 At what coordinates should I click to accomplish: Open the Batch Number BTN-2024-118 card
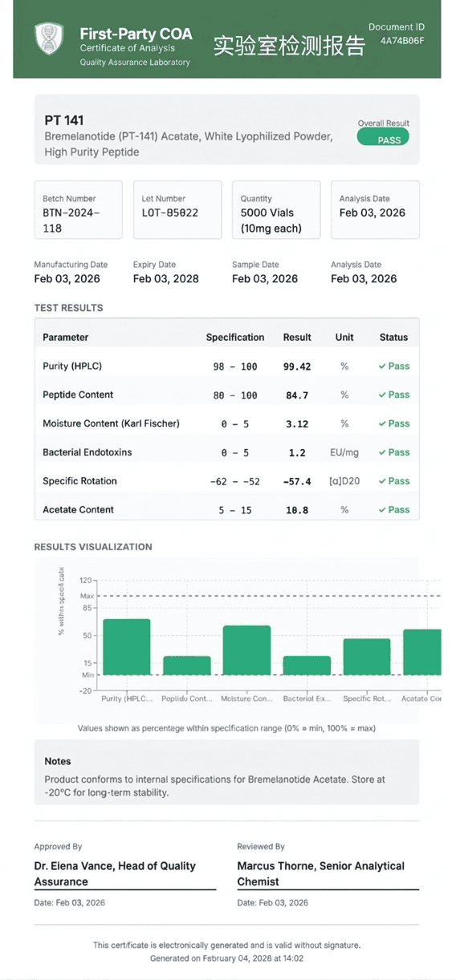click(x=79, y=209)
